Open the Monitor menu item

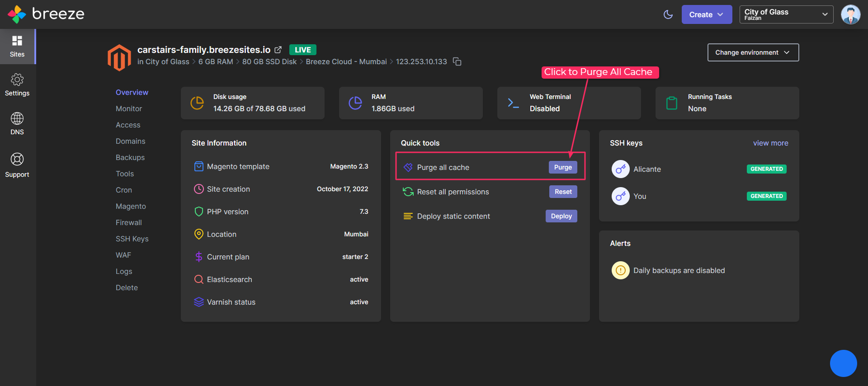pyautogui.click(x=128, y=108)
